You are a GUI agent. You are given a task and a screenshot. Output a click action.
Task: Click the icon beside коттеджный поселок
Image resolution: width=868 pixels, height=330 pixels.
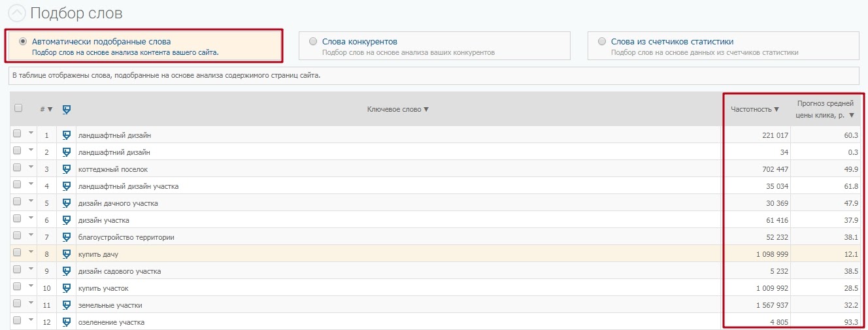[66, 169]
